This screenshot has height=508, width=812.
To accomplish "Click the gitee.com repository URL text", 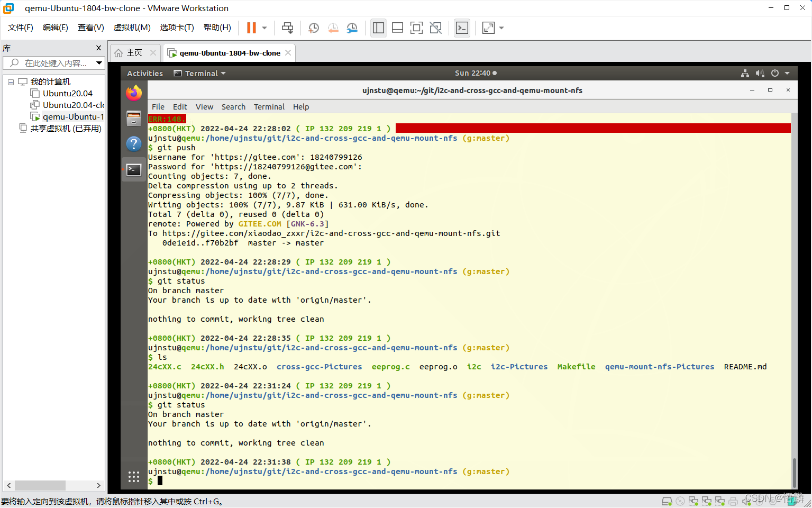I will pyautogui.click(x=331, y=233).
